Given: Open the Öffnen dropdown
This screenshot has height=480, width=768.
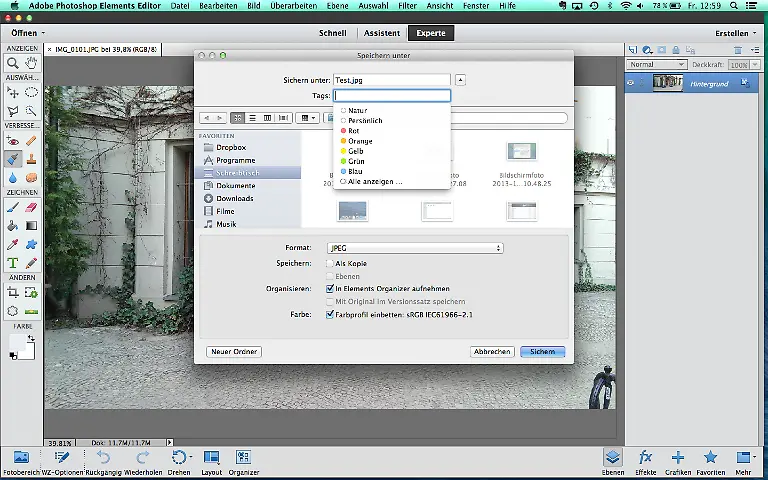Looking at the screenshot, I should [x=28, y=33].
